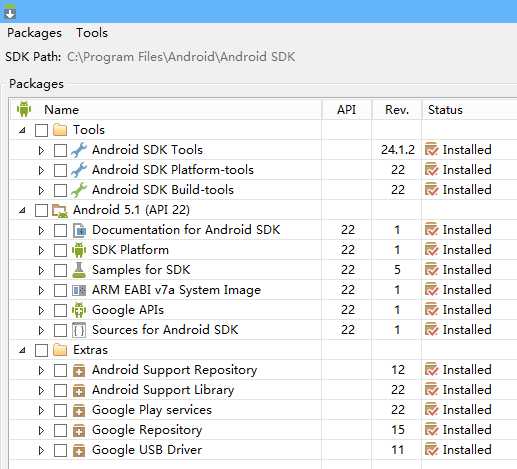Click the Platform-tools wrench icon
The width and height of the screenshot is (517, 469).
79,170
